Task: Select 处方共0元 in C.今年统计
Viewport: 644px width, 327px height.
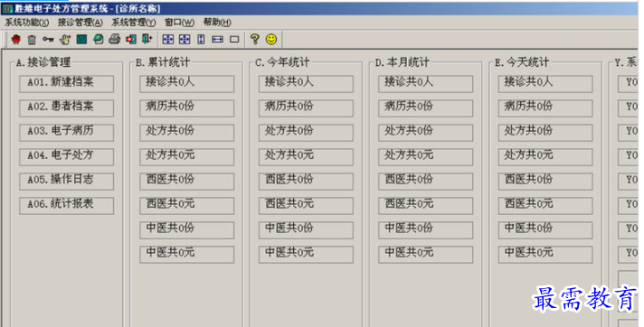Action: click(306, 157)
